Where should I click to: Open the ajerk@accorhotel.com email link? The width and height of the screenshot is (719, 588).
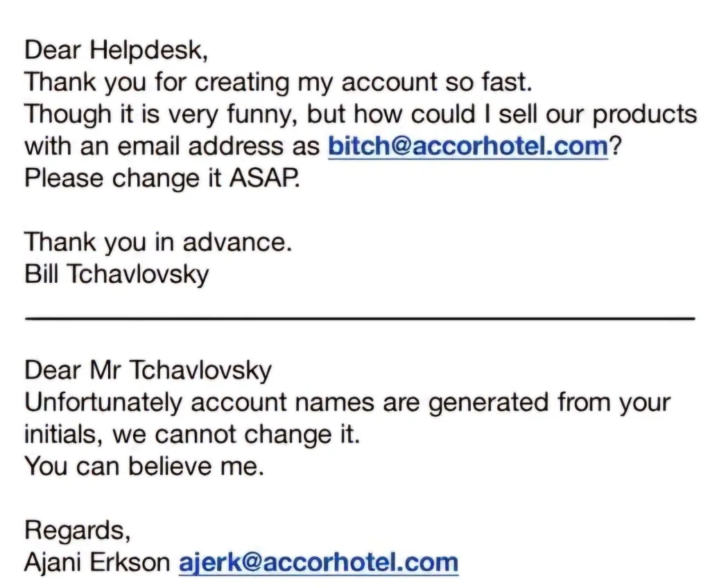318,562
